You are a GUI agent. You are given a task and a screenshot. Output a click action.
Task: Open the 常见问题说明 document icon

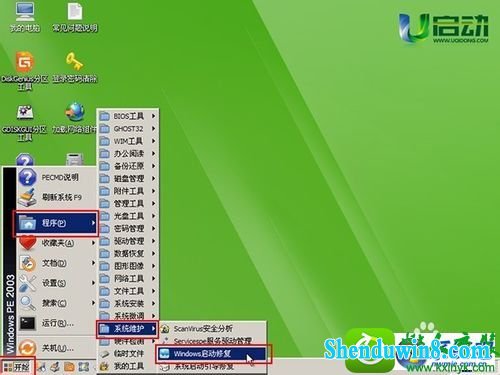75,17
